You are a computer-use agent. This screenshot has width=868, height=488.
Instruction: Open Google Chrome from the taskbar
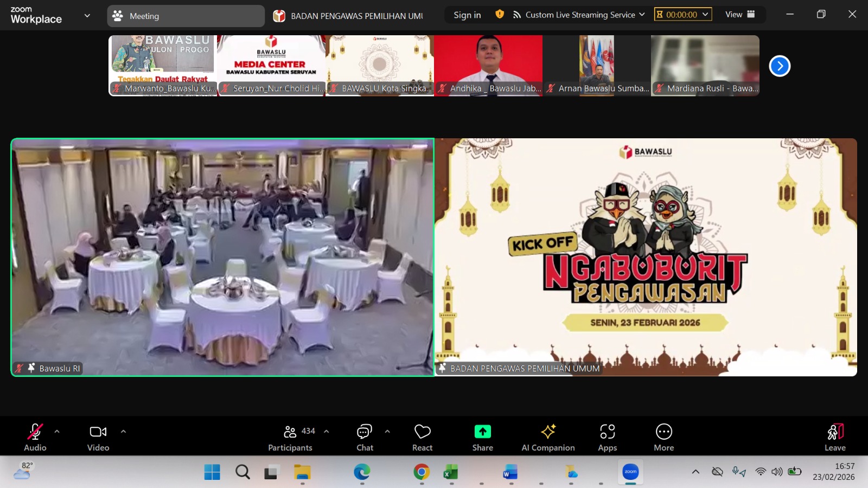click(x=422, y=472)
